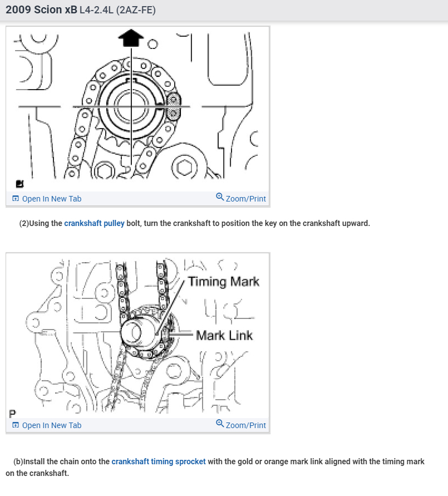Screen dimensions: 448x496
Task: Click the crankshaft key-upward diagram image
Action: pos(137,109)
